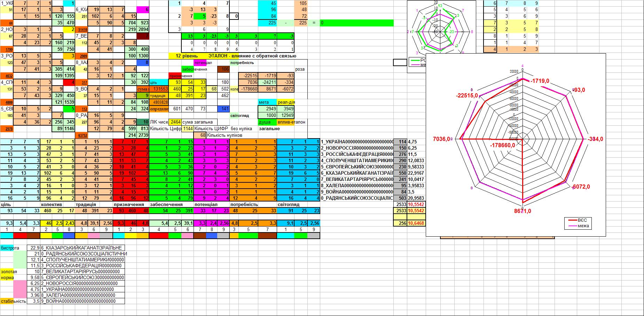Image resolution: width=644 pixels, height=316 pixels.
Task: Select the bold 'загальне' cell
Action: tap(269, 129)
